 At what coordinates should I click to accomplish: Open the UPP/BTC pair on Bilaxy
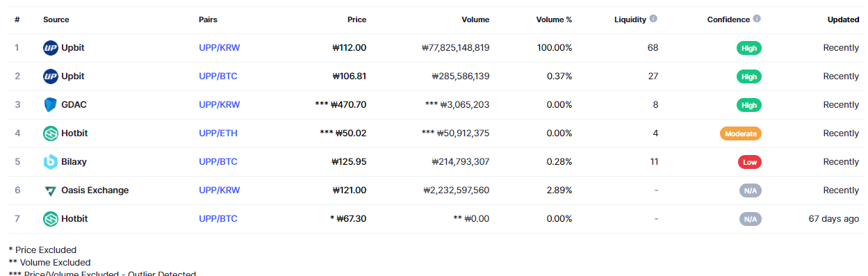(x=218, y=162)
